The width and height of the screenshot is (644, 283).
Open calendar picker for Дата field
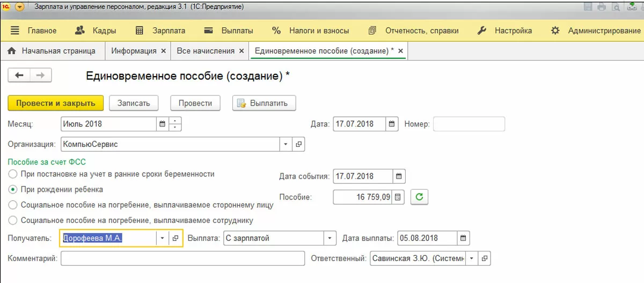coord(393,124)
